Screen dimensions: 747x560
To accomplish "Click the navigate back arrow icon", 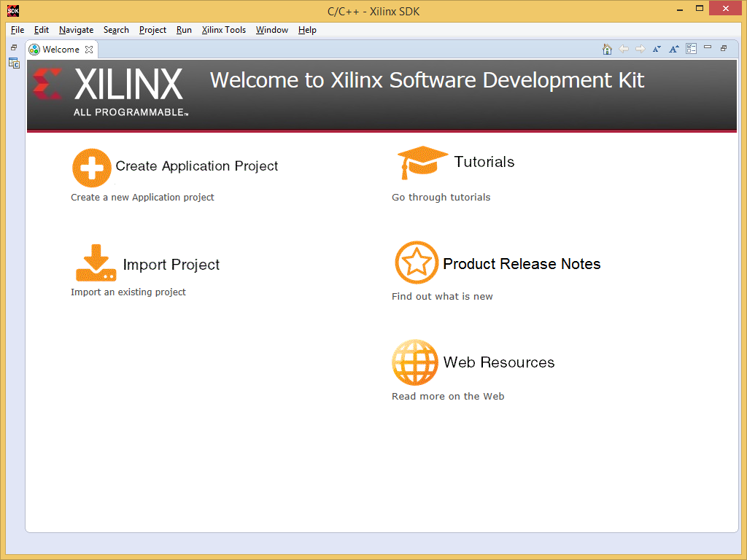I will 624,49.
